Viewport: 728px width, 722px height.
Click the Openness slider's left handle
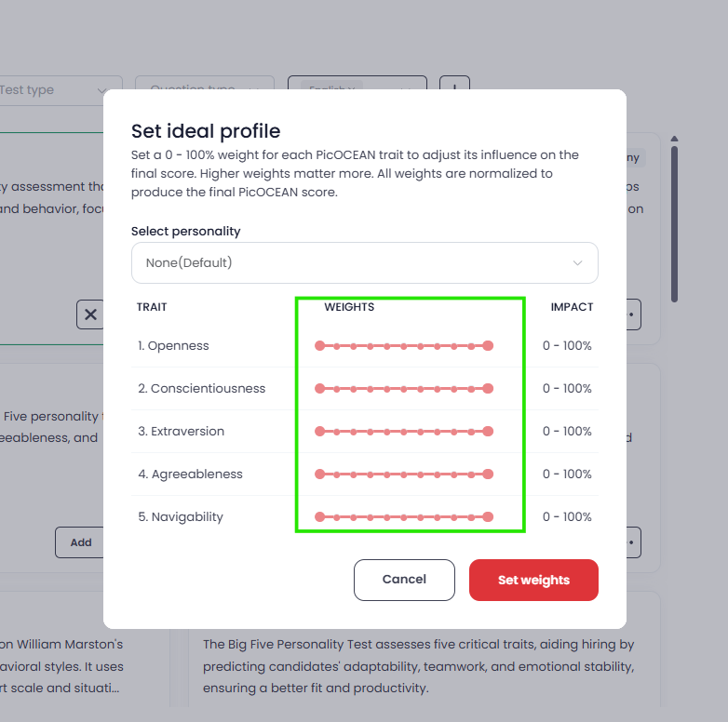tap(320, 346)
